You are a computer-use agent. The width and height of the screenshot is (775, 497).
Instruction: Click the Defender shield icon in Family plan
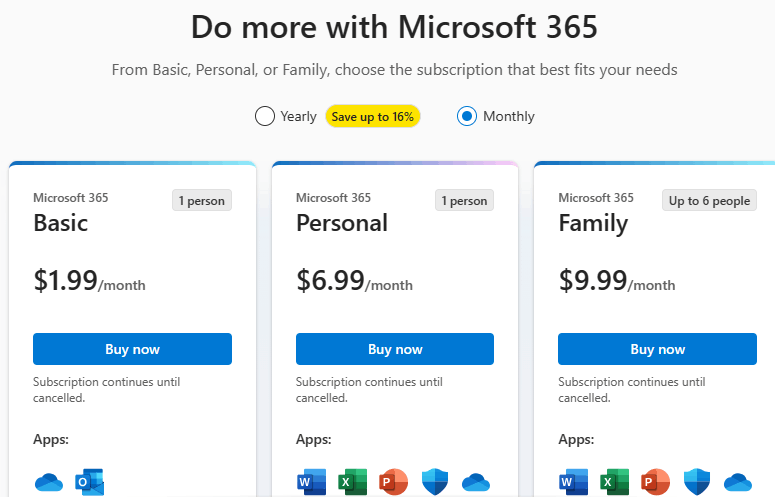(697, 482)
